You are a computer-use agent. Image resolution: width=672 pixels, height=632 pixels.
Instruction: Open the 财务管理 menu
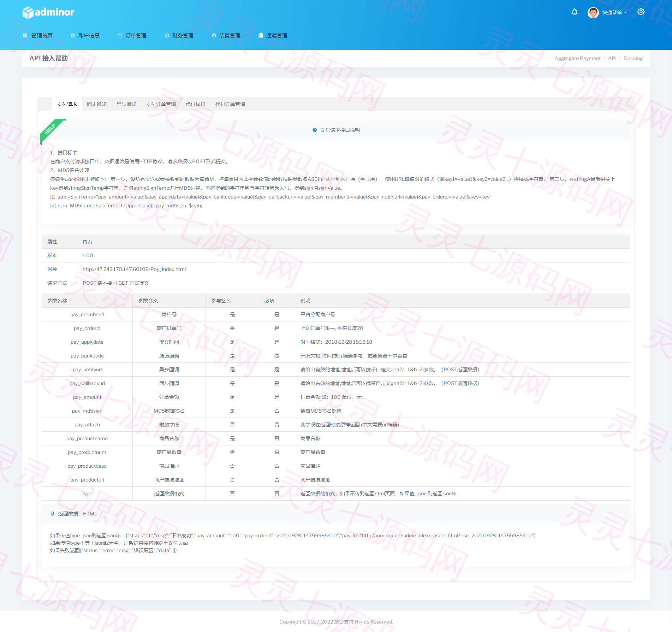click(x=179, y=35)
